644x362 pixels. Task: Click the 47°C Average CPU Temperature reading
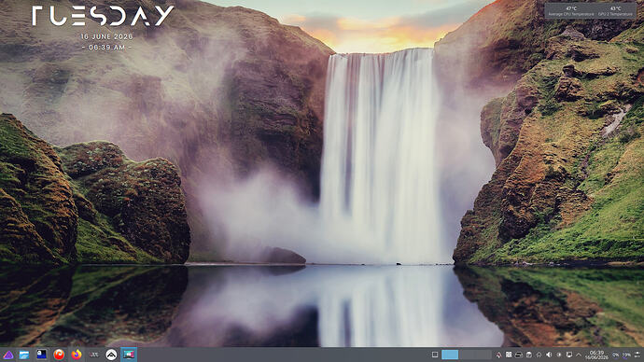coord(571,11)
